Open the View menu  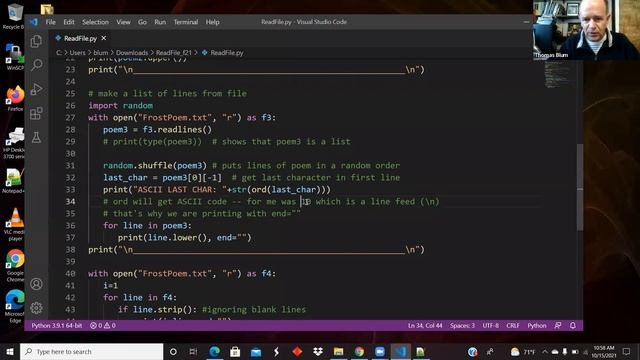tap(123, 22)
